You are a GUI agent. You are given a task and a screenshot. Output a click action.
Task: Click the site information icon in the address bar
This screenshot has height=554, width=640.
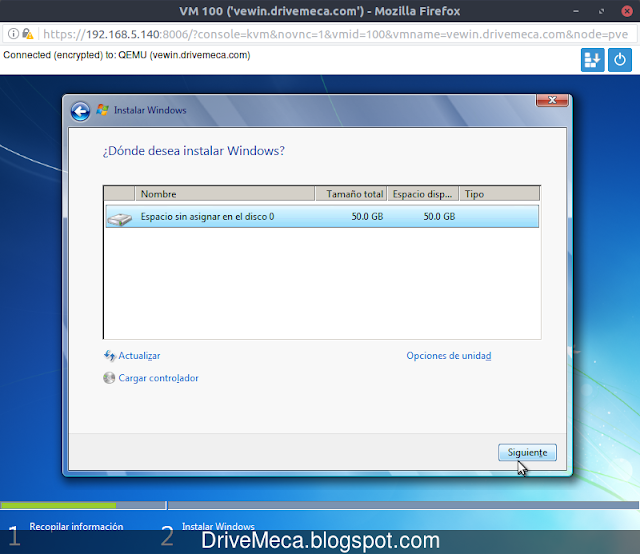(13, 33)
